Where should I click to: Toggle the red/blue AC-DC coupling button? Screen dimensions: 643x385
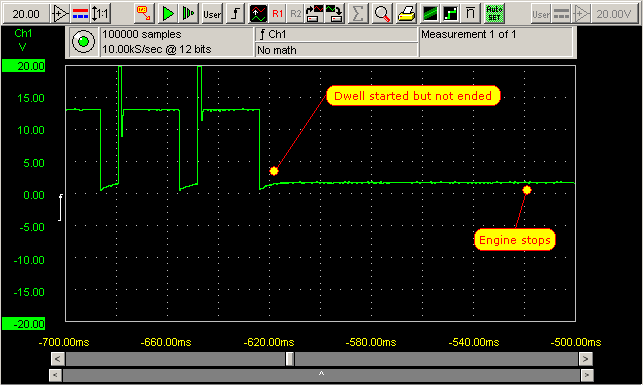pyautogui.click(x=80, y=14)
